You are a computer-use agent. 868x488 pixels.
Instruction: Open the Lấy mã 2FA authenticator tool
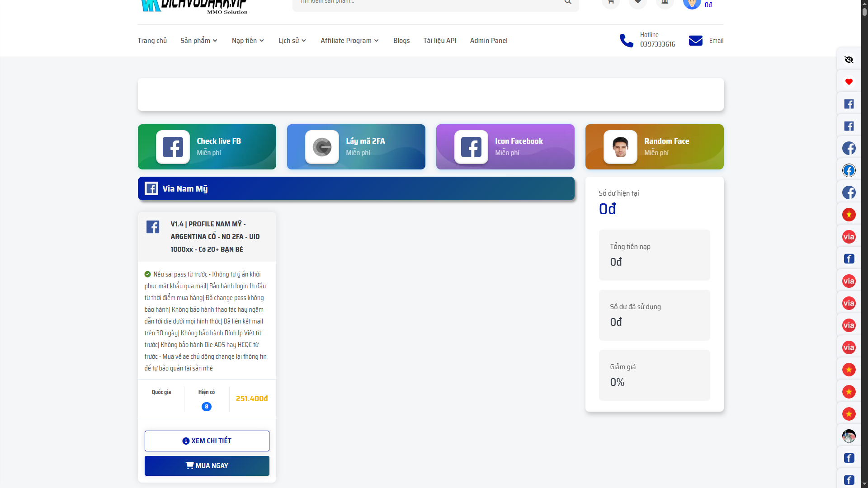click(x=356, y=147)
